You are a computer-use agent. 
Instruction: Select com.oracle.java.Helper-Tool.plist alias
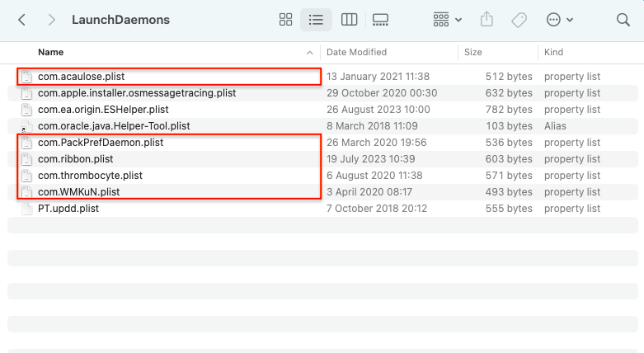pos(114,126)
